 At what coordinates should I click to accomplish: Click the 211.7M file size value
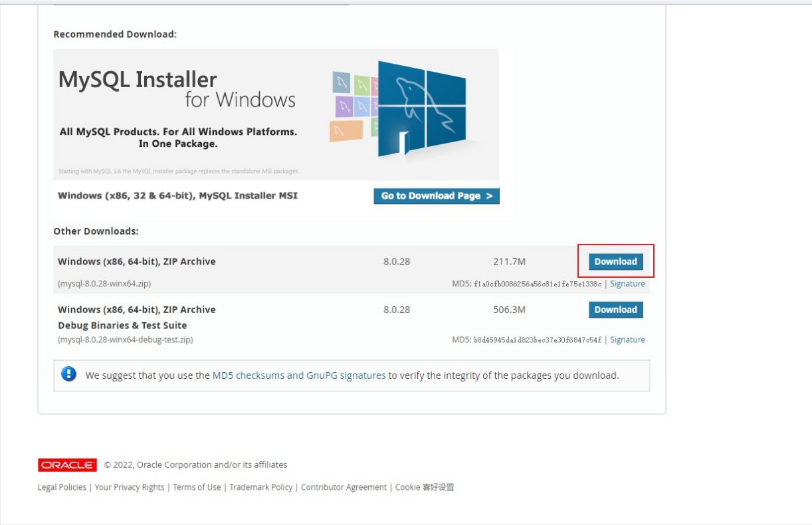[510, 262]
